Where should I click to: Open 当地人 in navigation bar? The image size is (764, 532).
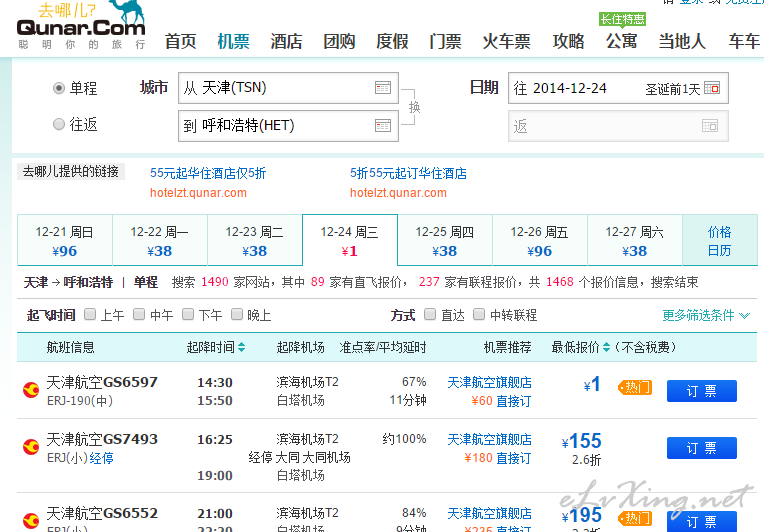[682, 41]
